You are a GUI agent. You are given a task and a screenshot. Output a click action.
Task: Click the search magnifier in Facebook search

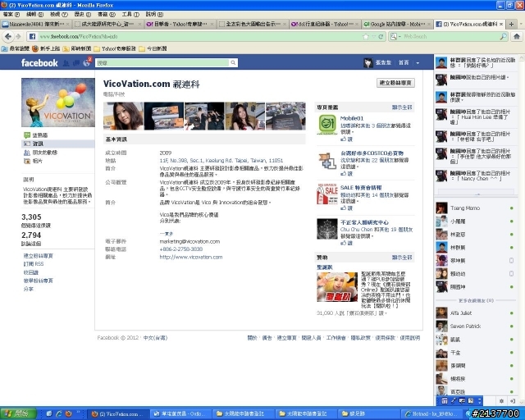tap(233, 62)
